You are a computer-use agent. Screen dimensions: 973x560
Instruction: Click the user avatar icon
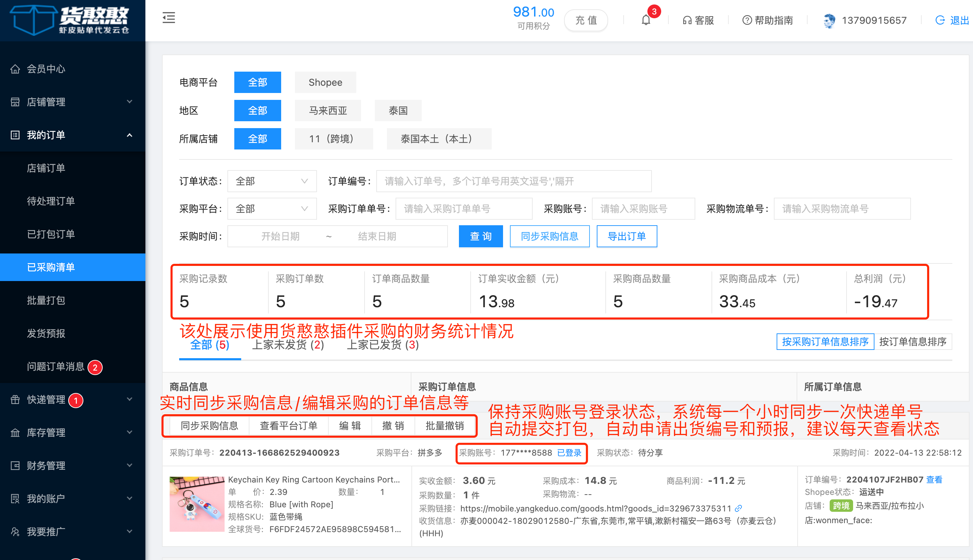click(x=829, y=20)
